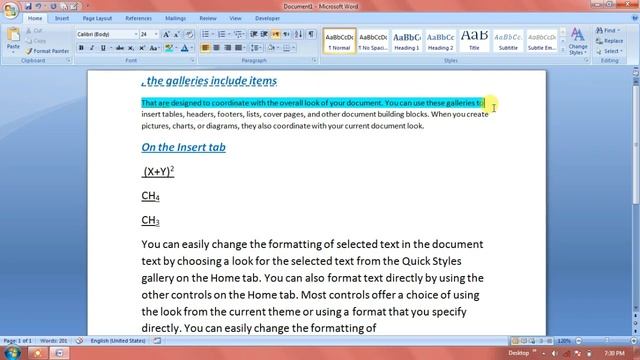
Task: Click the macro recording status bar icon
Action: pyautogui.click(x=157, y=341)
